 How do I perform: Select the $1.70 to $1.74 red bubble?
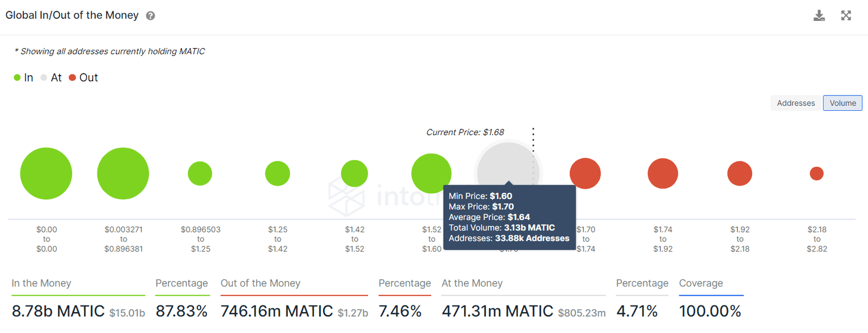pyautogui.click(x=585, y=174)
